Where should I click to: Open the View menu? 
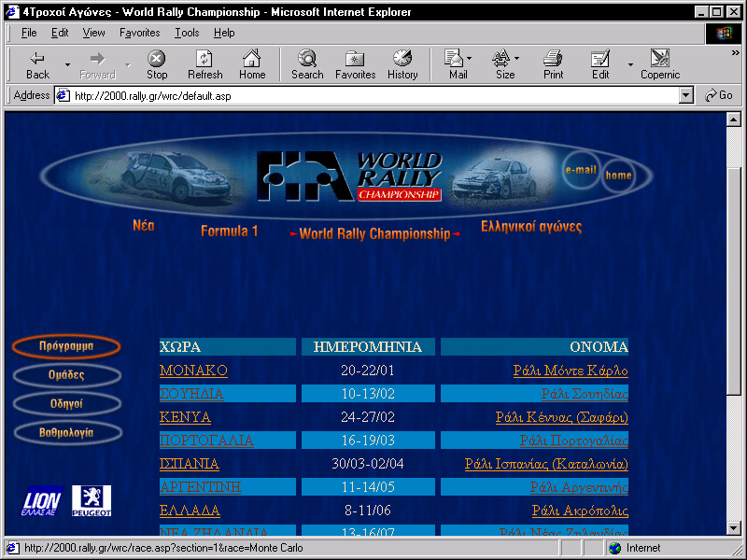(93, 33)
